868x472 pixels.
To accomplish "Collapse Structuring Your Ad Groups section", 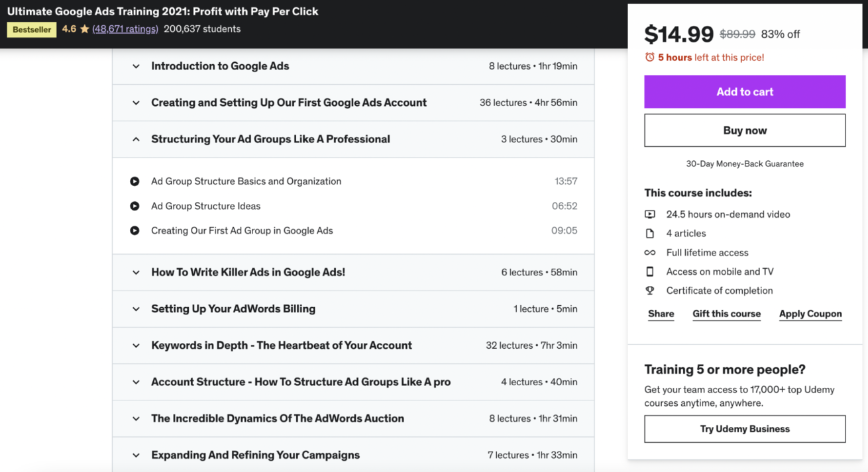I will [136, 139].
